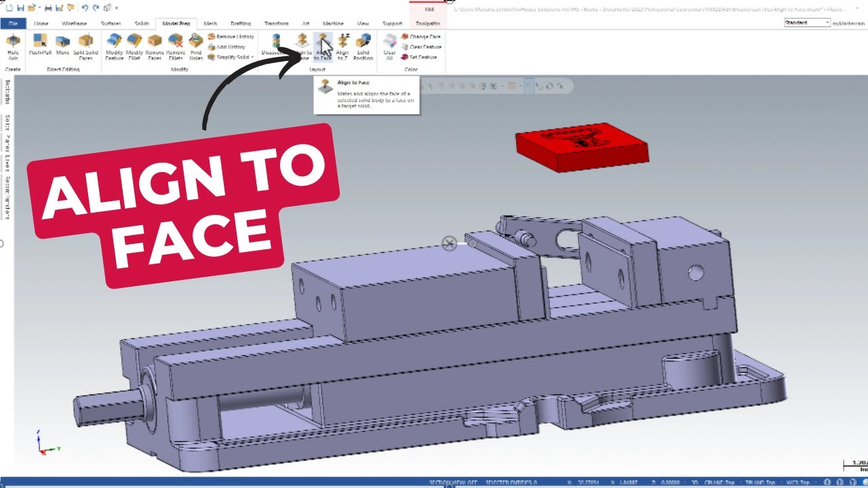Switch to the View tab

coord(363,23)
